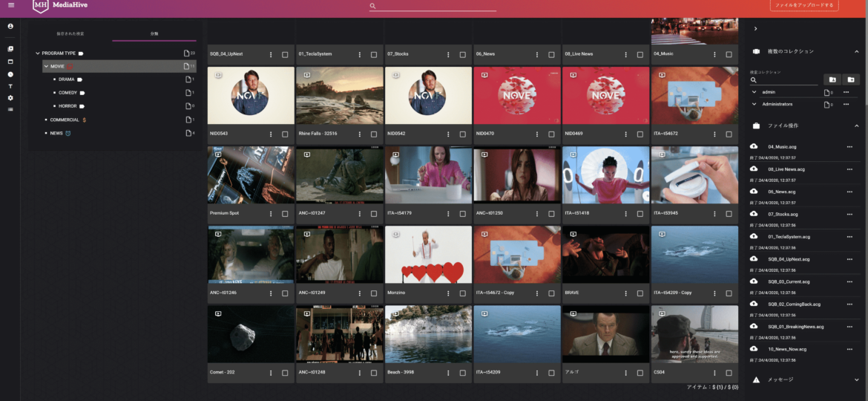Check the box for CS04

coord(729,373)
